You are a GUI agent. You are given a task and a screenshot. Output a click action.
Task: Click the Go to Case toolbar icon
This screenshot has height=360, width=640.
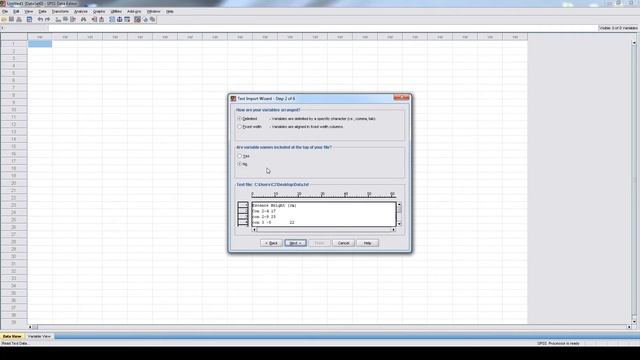tap(58, 19)
